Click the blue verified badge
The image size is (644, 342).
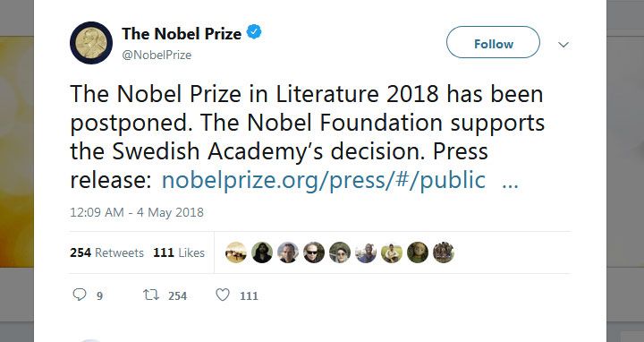pyautogui.click(x=254, y=32)
